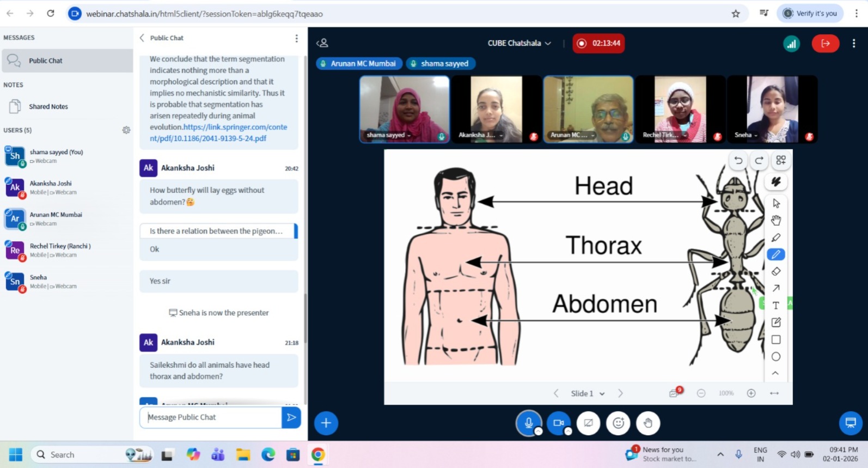Viewport: 868px width, 468px height.
Task: Open Shared Notes panel
Action: (48, 107)
